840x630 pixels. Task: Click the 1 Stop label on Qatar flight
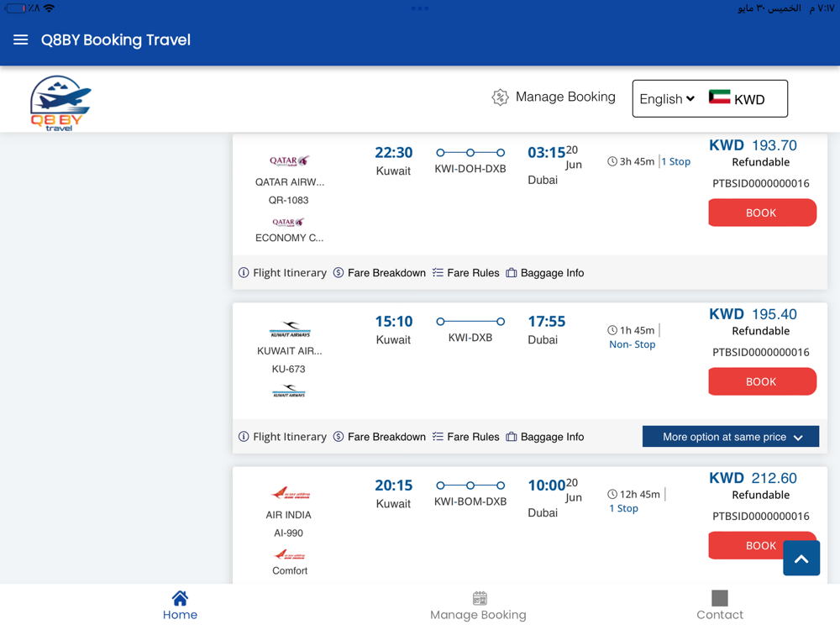pyautogui.click(x=676, y=161)
